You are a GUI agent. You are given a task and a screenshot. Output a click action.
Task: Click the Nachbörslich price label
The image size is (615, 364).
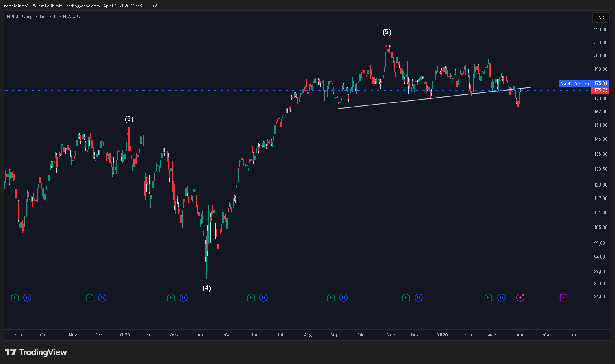(x=574, y=84)
